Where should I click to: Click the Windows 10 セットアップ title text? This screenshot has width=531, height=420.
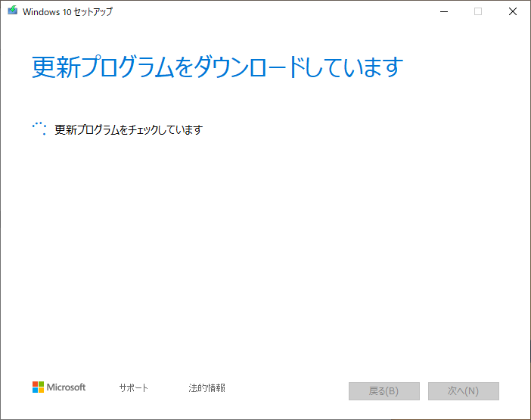[69, 12]
